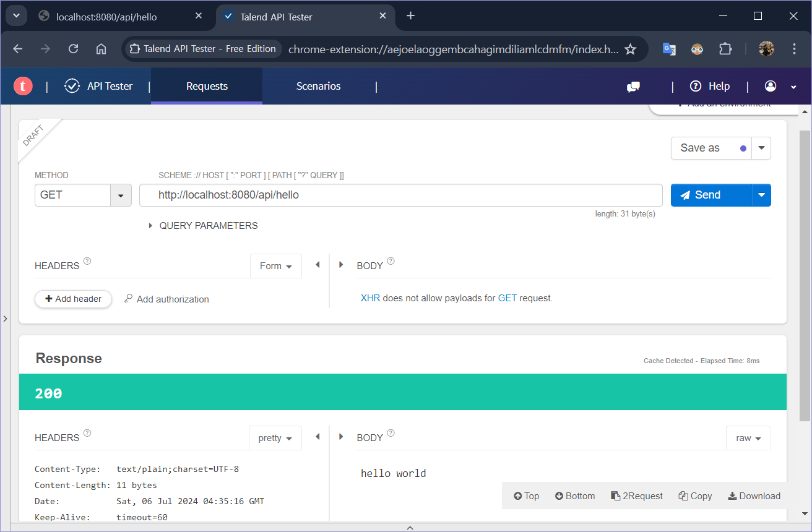This screenshot has height=532, width=812.
Task: Expand the left side panel arrow
Action: (x=5, y=319)
